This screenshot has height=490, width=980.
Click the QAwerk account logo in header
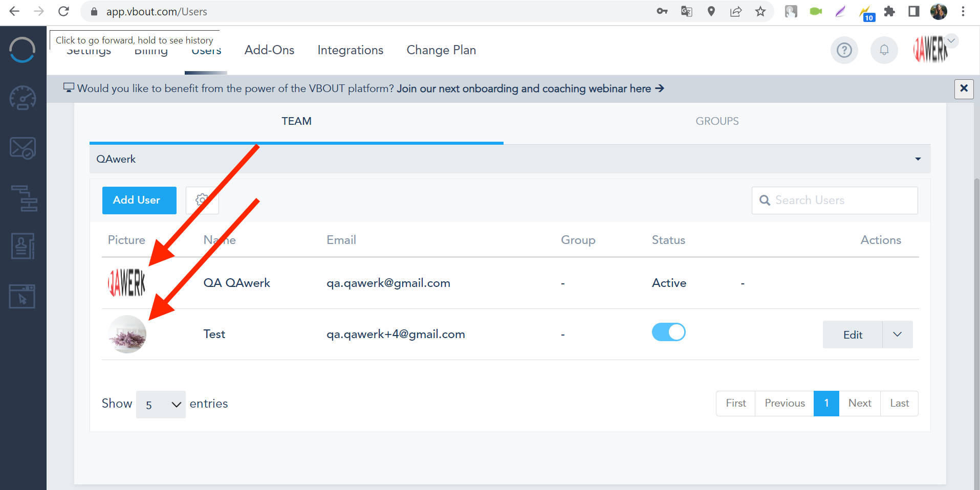[930, 50]
